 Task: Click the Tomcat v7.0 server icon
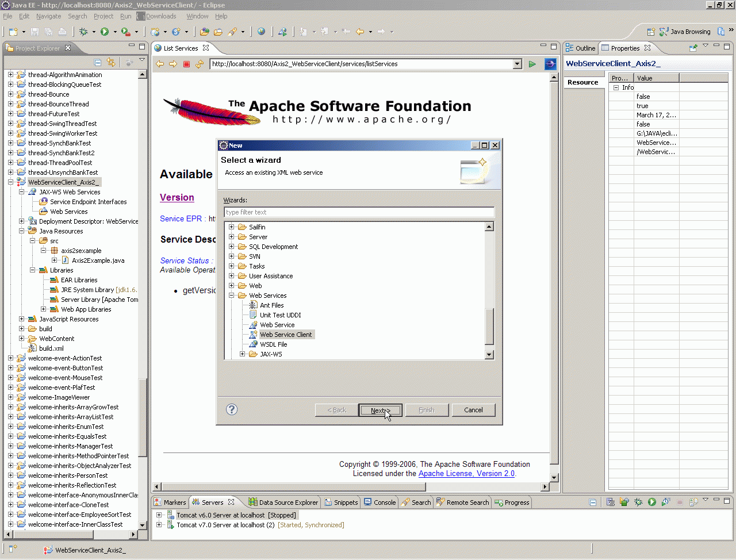click(x=170, y=525)
